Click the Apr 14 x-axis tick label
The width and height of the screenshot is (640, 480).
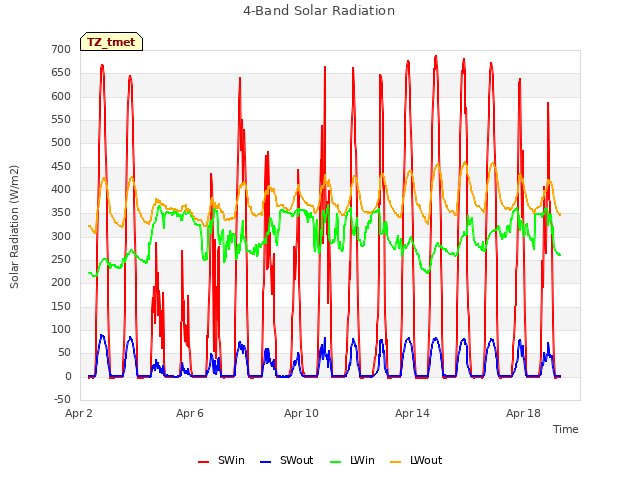click(x=412, y=413)
